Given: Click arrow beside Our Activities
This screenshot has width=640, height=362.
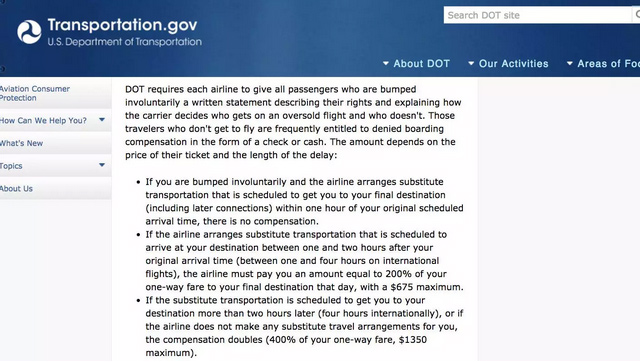Looking at the screenshot, I should tap(471, 64).
